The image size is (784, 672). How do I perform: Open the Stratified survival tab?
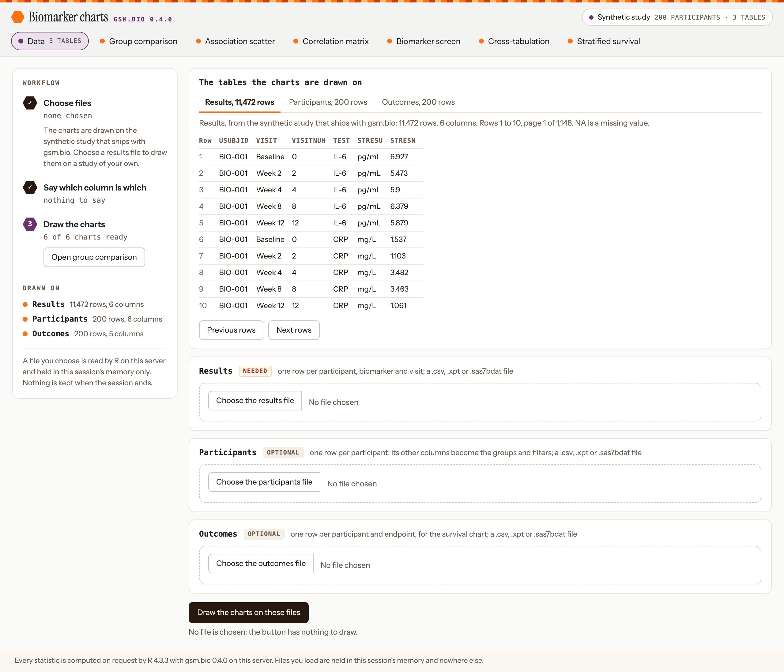coord(604,41)
